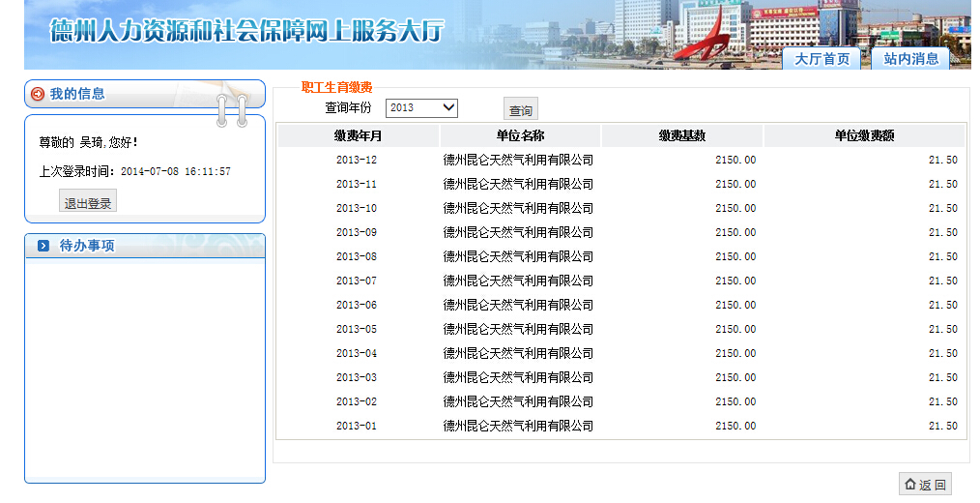
Task: Click the 上次登录时间 timestamp text
Action: (x=175, y=172)
